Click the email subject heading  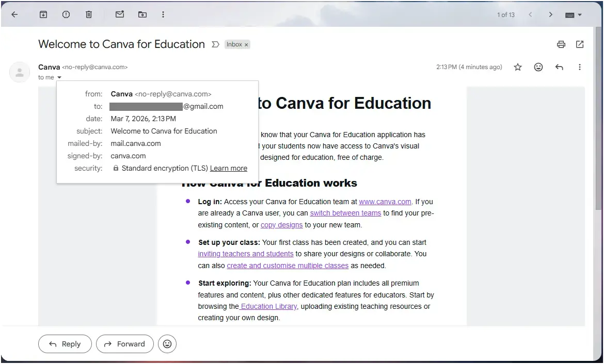pos(121,44)
